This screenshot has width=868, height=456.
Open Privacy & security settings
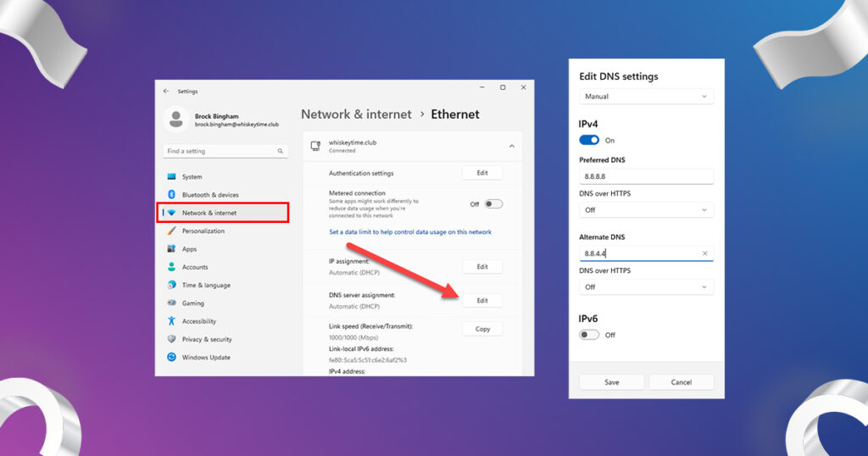coord(207,339)
